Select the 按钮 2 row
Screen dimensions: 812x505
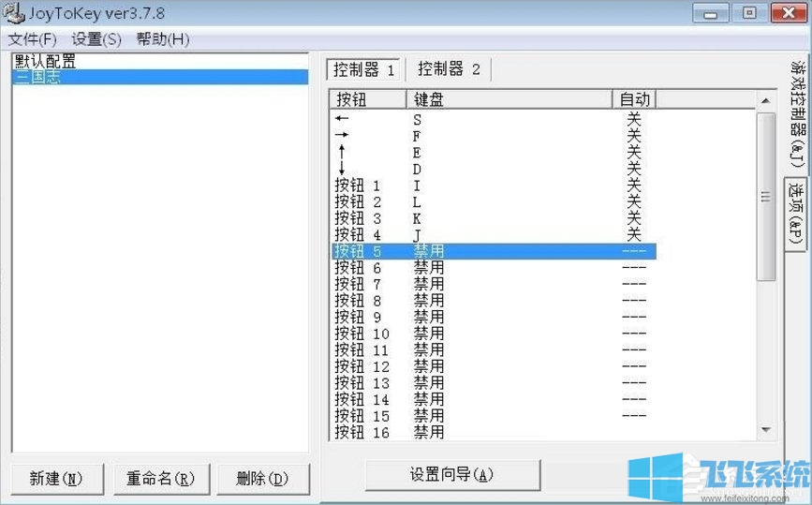(493, 202)
